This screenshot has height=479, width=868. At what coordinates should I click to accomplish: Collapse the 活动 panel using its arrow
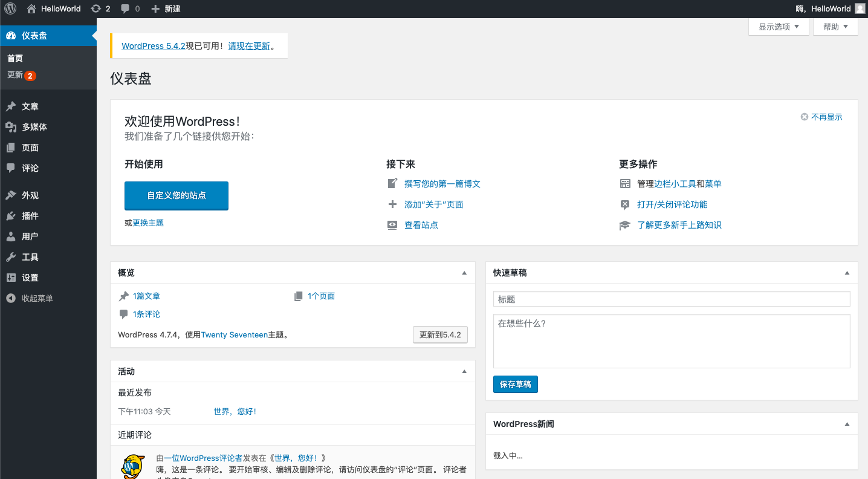[464, 371]
